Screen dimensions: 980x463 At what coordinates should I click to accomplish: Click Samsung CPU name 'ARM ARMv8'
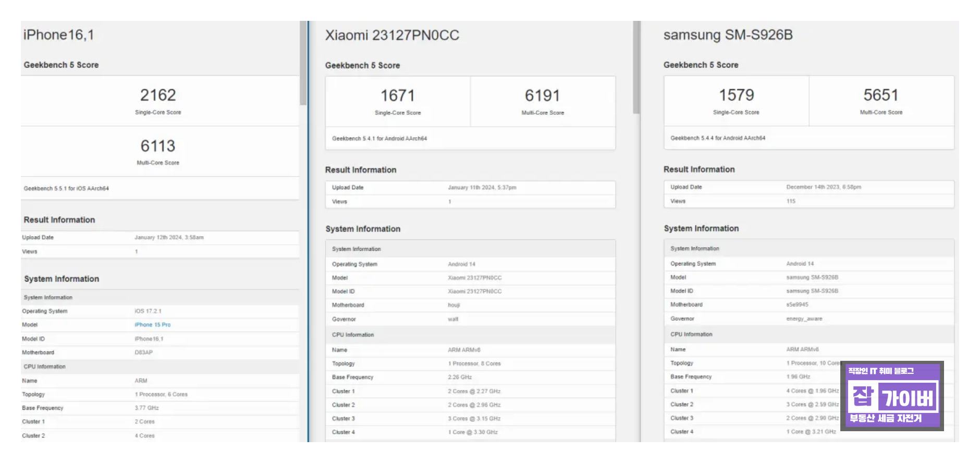(803, 350)
